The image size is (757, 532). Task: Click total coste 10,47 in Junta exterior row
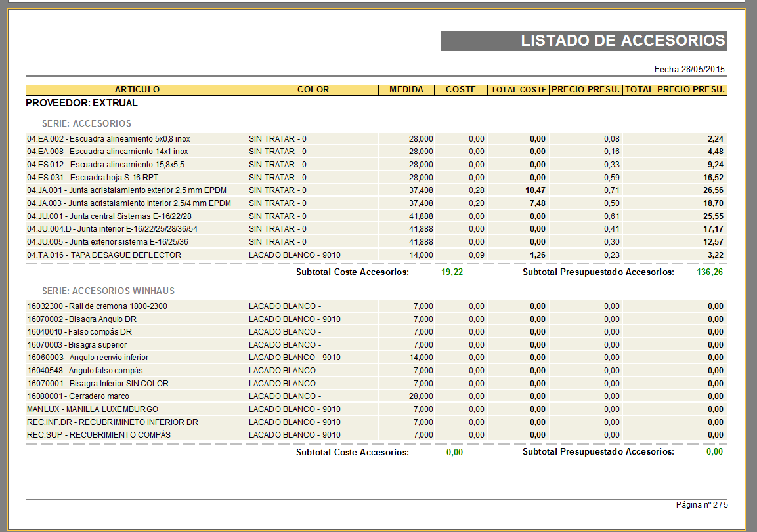(x=535, y=190)
